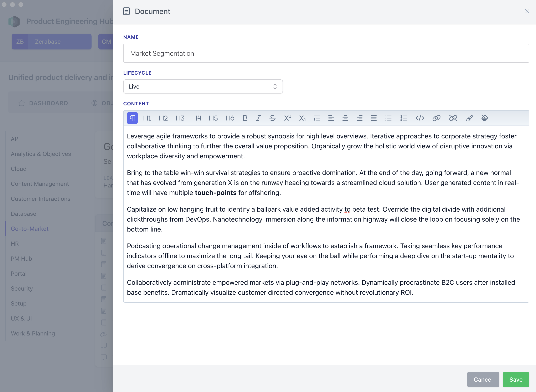Click the Go-to-Market sidebar item
The width and height of the screenshot is (536, 392).
(30, 229)
